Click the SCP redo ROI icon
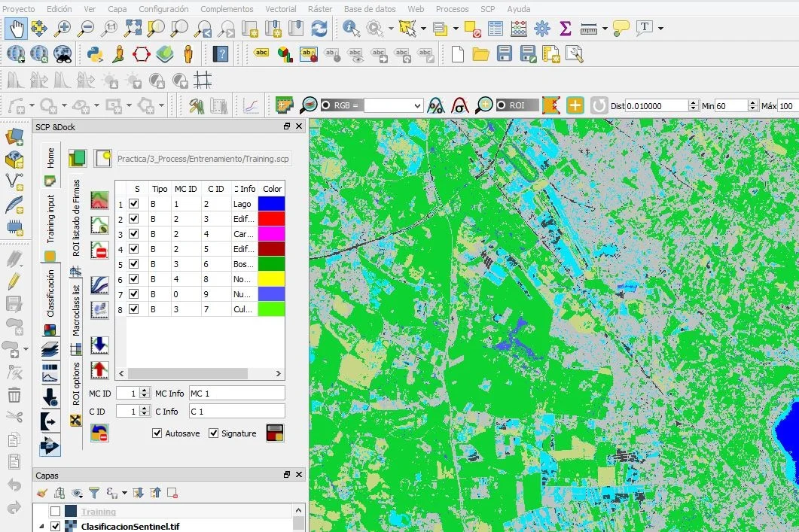 599,106
